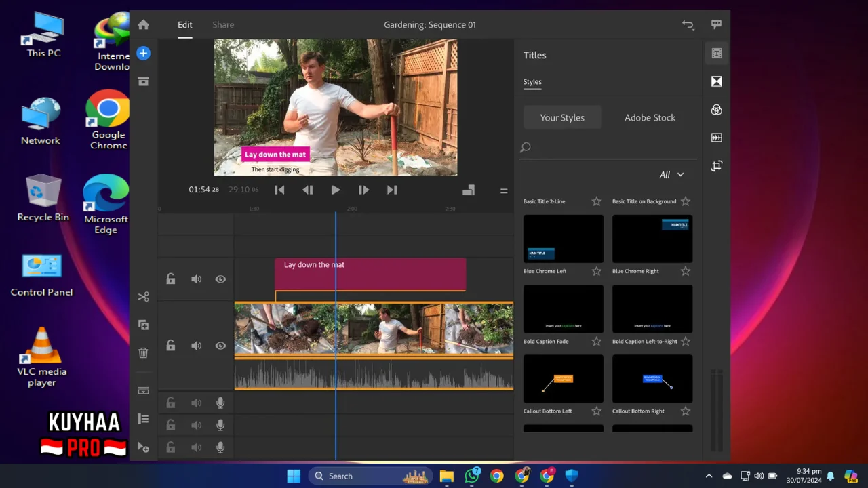Click the titles search field
This screenshot has width=868, height=488.
[x=608, y=148]
